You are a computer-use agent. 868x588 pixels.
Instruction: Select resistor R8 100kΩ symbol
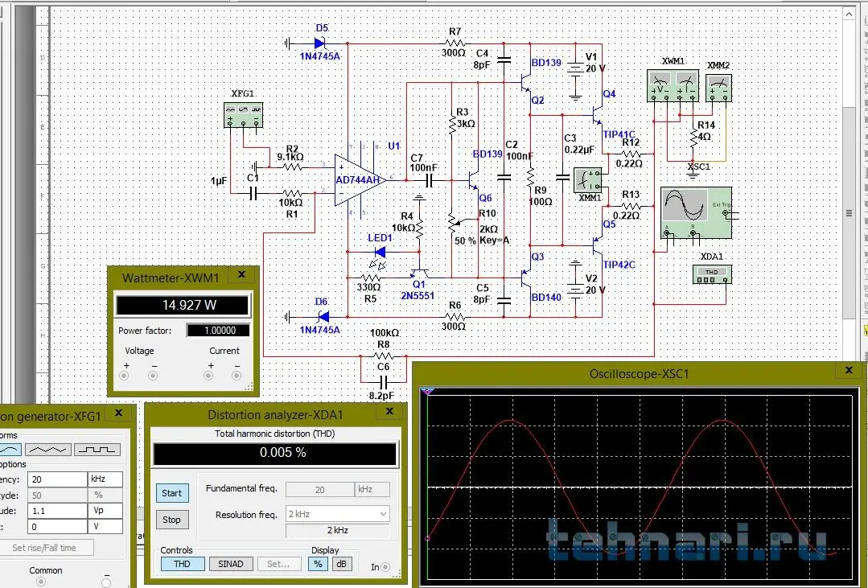tap(384, 356)
